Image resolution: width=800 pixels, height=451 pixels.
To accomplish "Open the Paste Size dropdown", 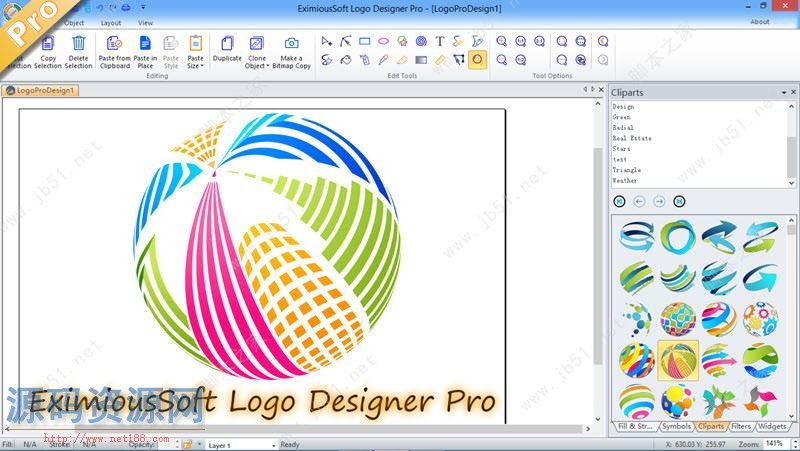I will (195, 52).
